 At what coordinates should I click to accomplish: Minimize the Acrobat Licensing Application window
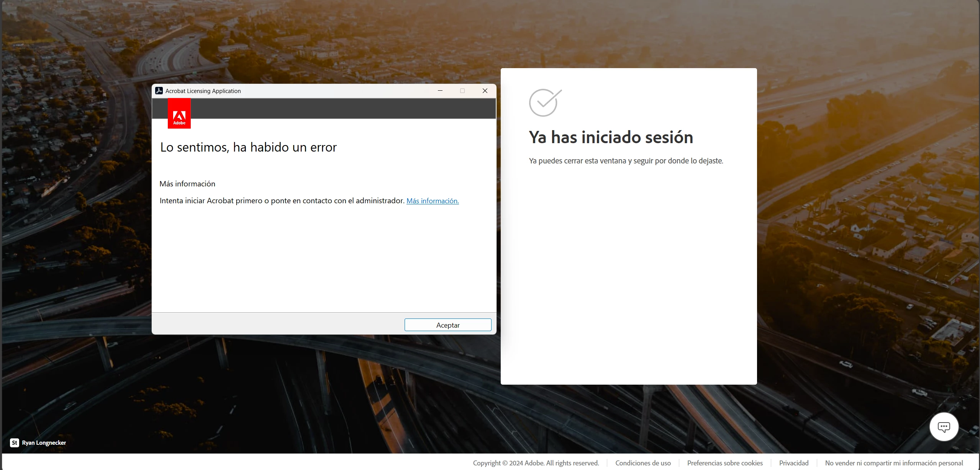(440, 91)
